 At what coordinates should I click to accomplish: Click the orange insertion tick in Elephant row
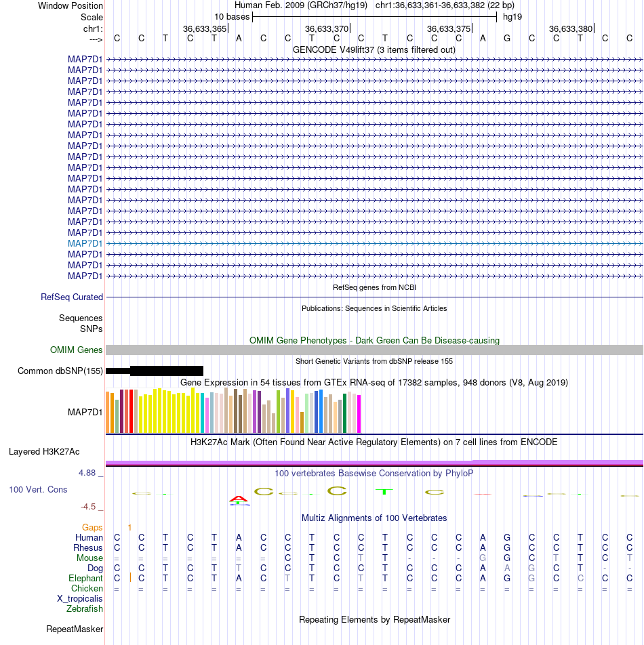click(x=130, y=577)
